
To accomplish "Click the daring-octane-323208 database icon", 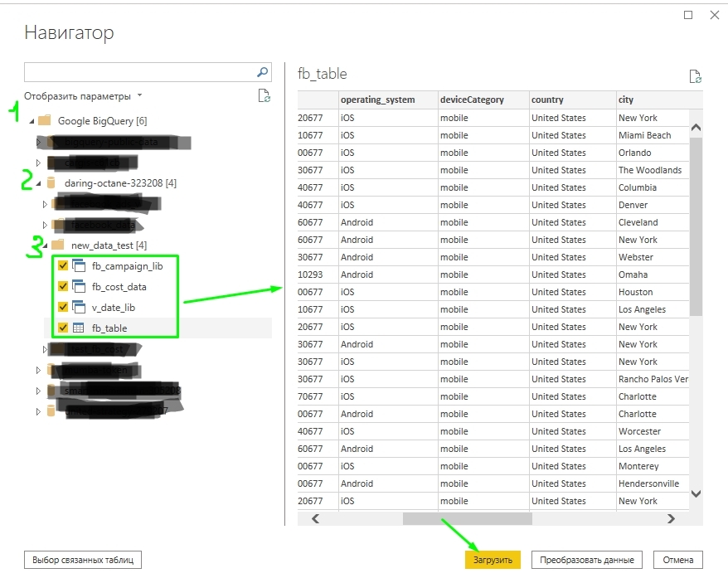I will 51,183.
